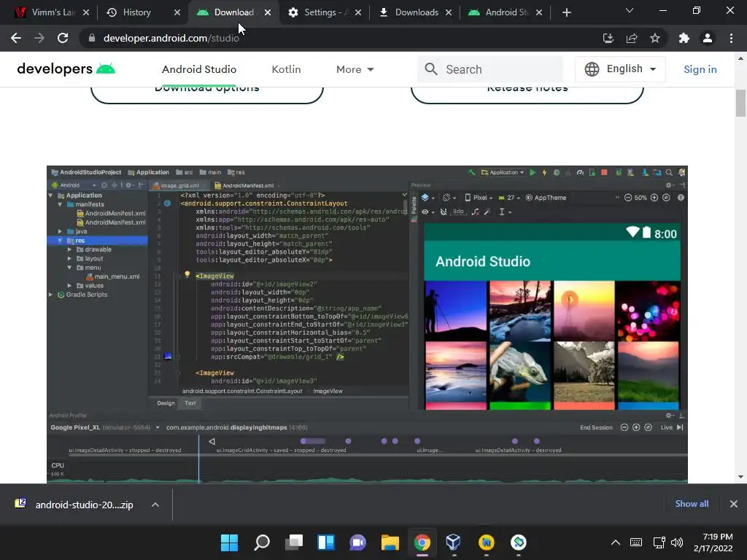Click the Chrome taskbar icon
Viewport: 747px width, 560px height.
(x=422, y=542)
